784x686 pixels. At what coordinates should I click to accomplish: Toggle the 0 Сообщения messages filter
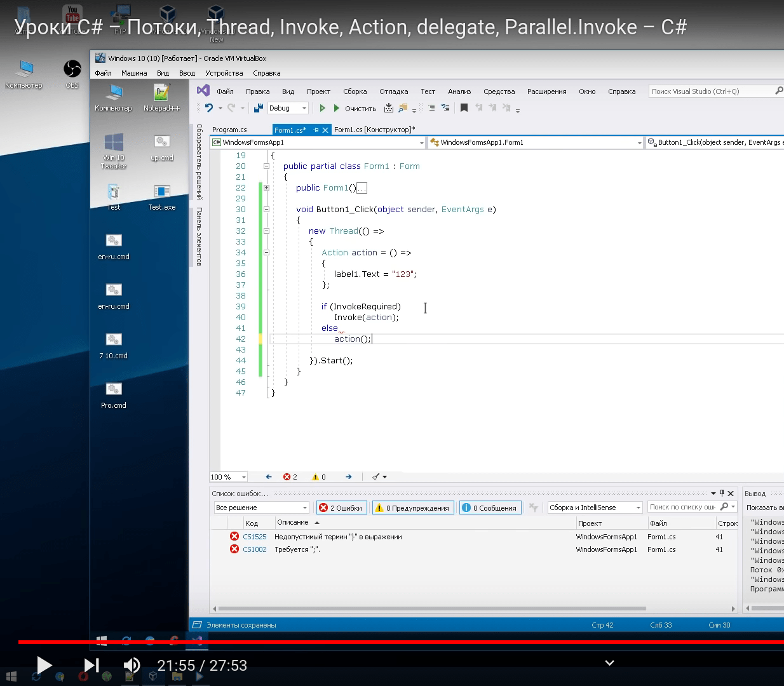pyautogui.click(x=490, y=507)
